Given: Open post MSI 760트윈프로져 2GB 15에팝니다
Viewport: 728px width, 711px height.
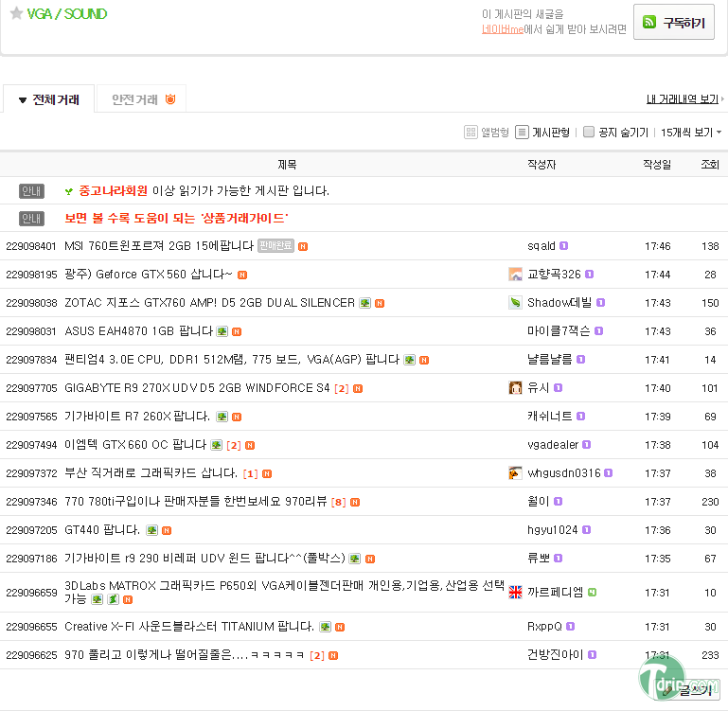Looking at the screenshot, I should 159,245.
